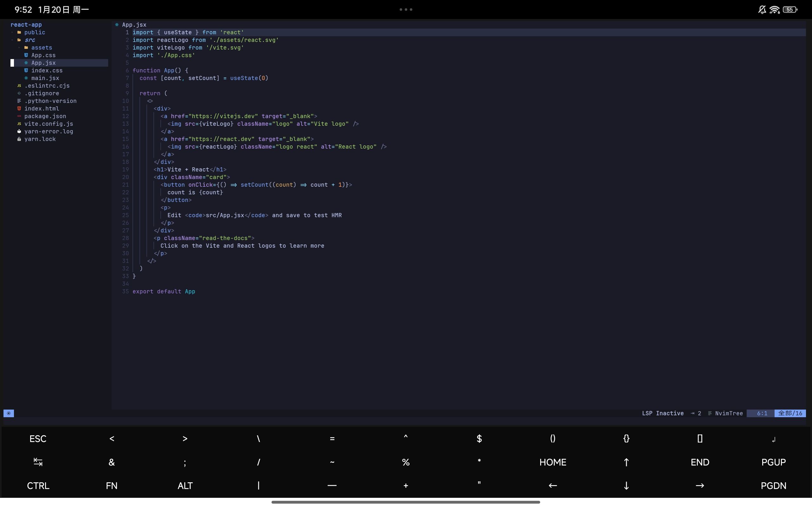Tap the PGUP key
The height and width of the screenshot is (508, 812).
pos(773,462)
